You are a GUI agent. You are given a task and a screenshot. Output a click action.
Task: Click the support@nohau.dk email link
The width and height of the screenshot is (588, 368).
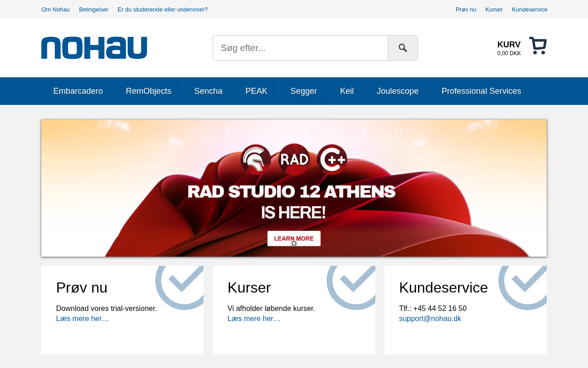(430, 319)
